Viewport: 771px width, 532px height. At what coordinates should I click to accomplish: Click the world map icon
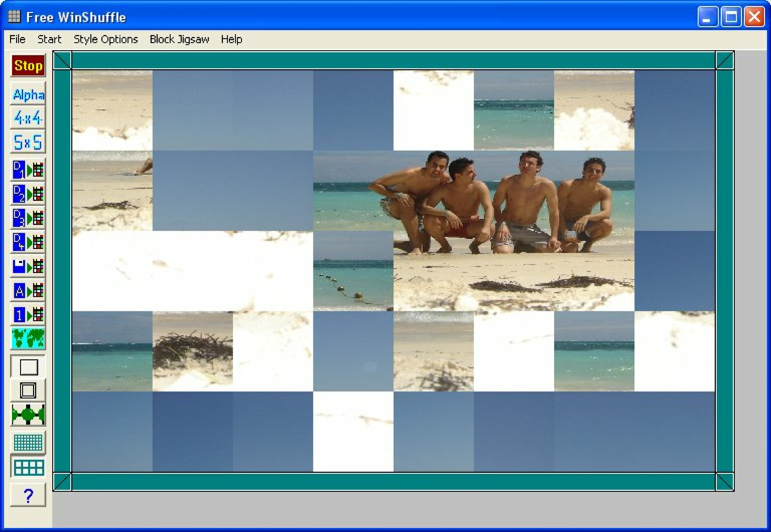(x=28, y=338)
